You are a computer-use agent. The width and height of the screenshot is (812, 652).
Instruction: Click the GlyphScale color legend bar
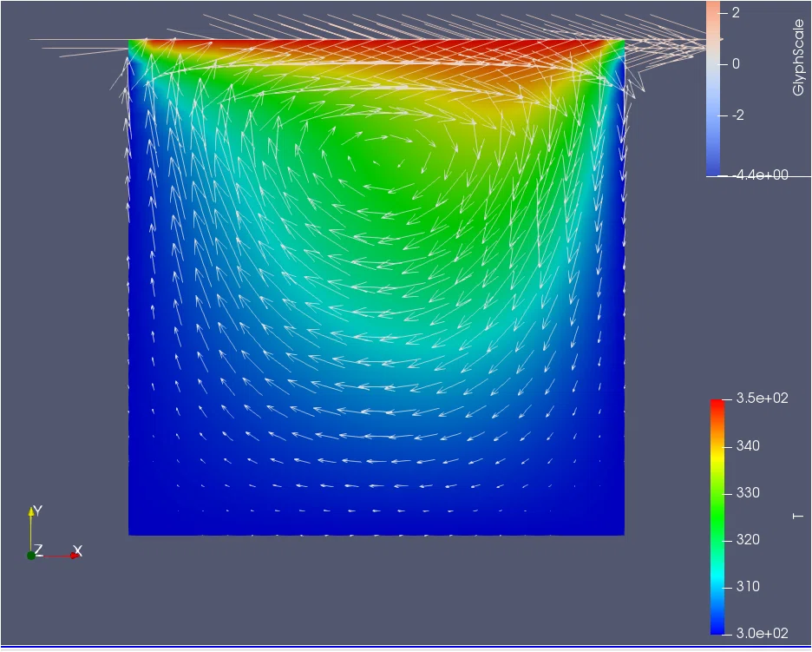pos(713,89)
